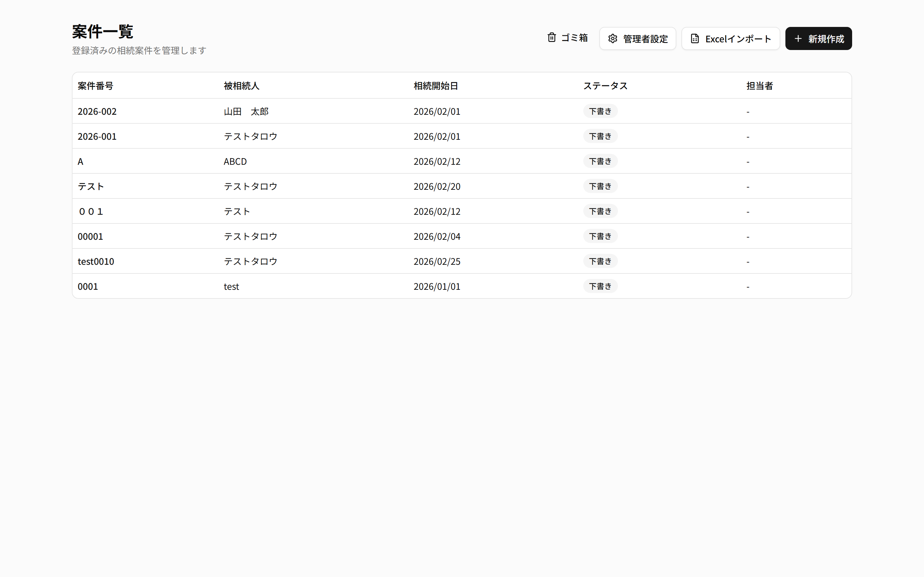Open 管理者設定 admin settings
924x577 pixels.
pos(637,38)
